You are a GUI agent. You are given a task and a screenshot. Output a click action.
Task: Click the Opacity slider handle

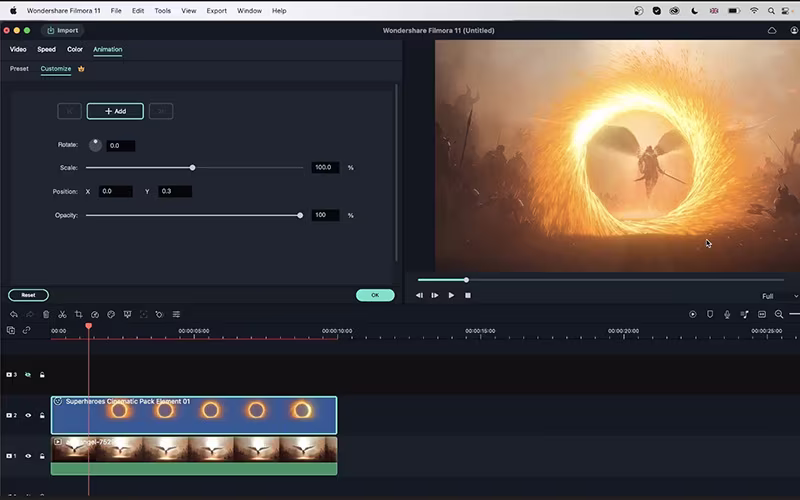click(300, 215)
